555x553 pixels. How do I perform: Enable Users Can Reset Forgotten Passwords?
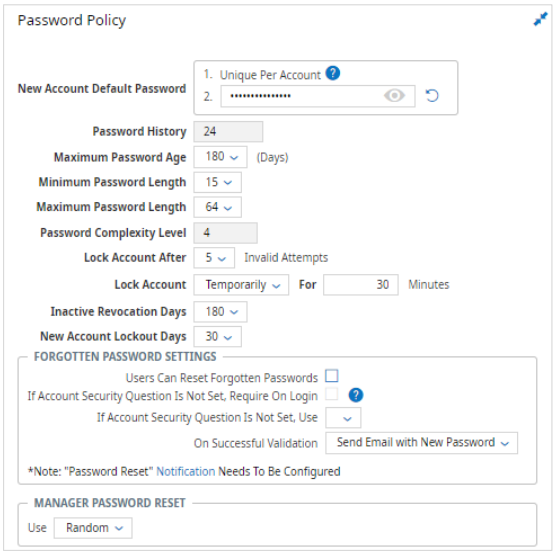332,376
